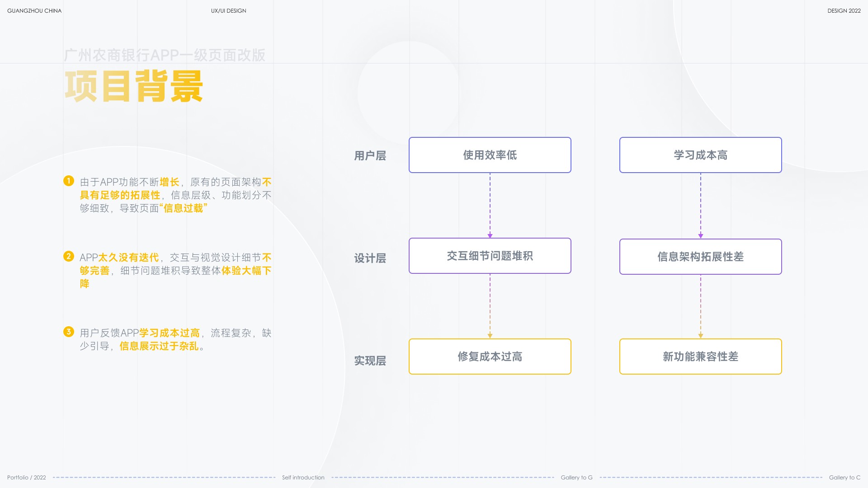The height and width of the screenshot is (488, 868).
Task: Click arrowhead pointing into 新功能兼容性差 box
Action: [x=701, y=336]
